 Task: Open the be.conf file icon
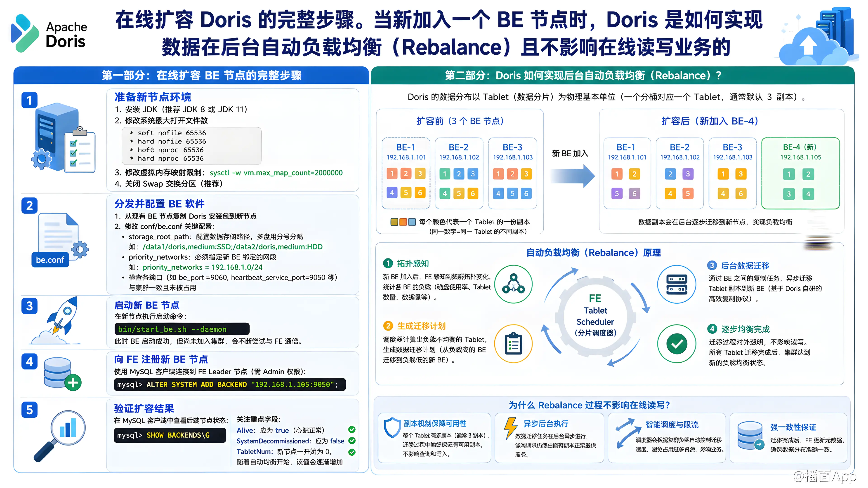click(x=60, y=240)
